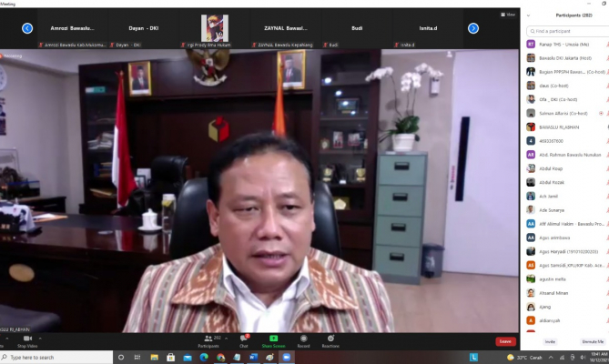Click the green Share Screen icon
609x364 pixels.
click(x=273, y=339)
